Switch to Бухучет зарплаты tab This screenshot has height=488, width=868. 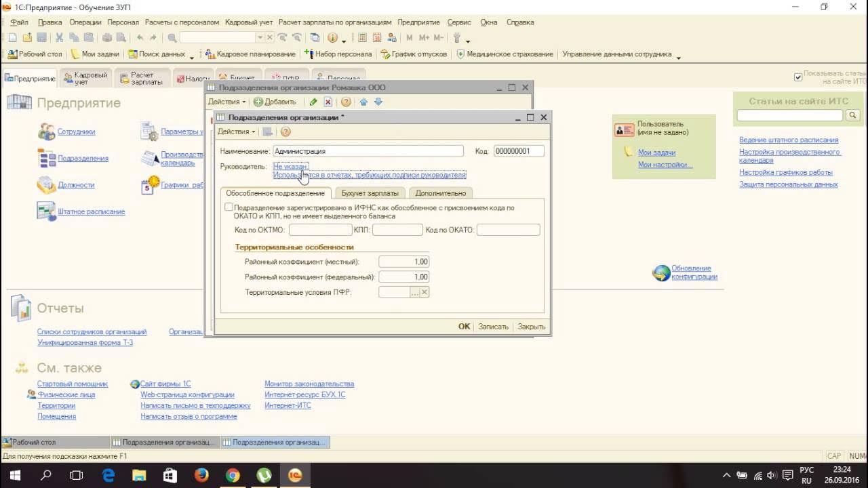coord(370,193)
